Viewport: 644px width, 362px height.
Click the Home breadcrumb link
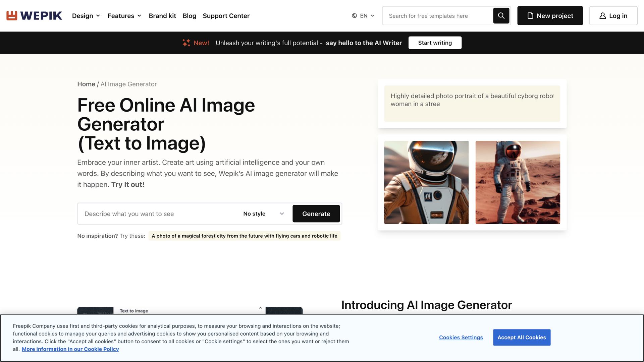pyautogui.click(x=86, y=84)
